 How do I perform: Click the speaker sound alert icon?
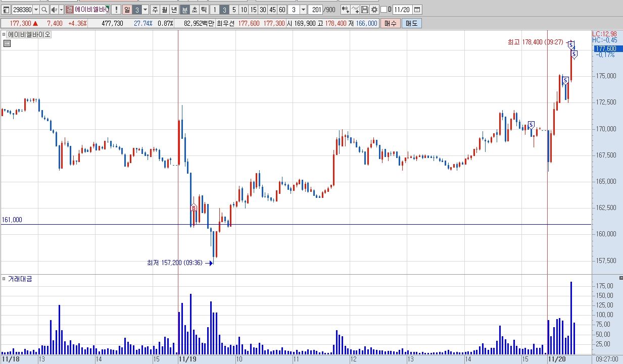coord(54,10)
